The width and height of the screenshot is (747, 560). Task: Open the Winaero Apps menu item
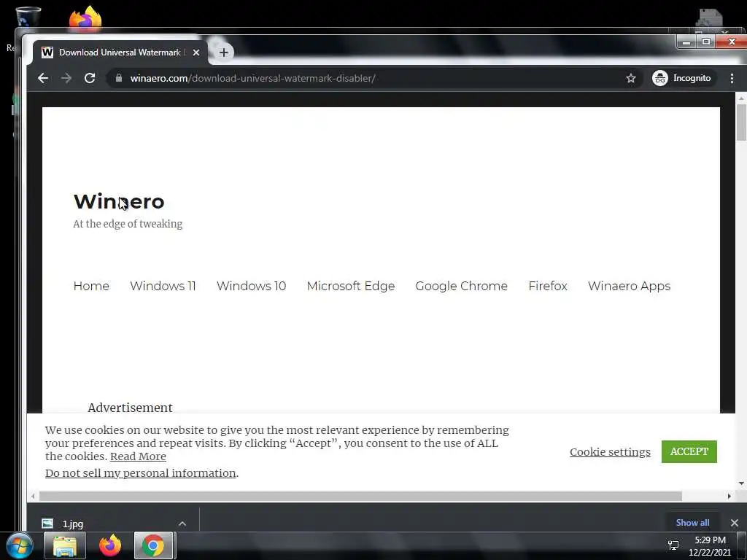(629, 286)
